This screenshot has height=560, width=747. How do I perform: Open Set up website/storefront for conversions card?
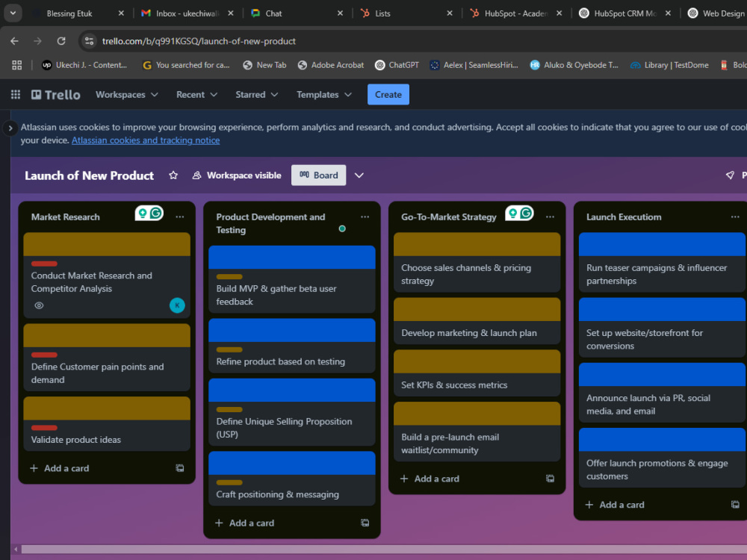[662, 328]
